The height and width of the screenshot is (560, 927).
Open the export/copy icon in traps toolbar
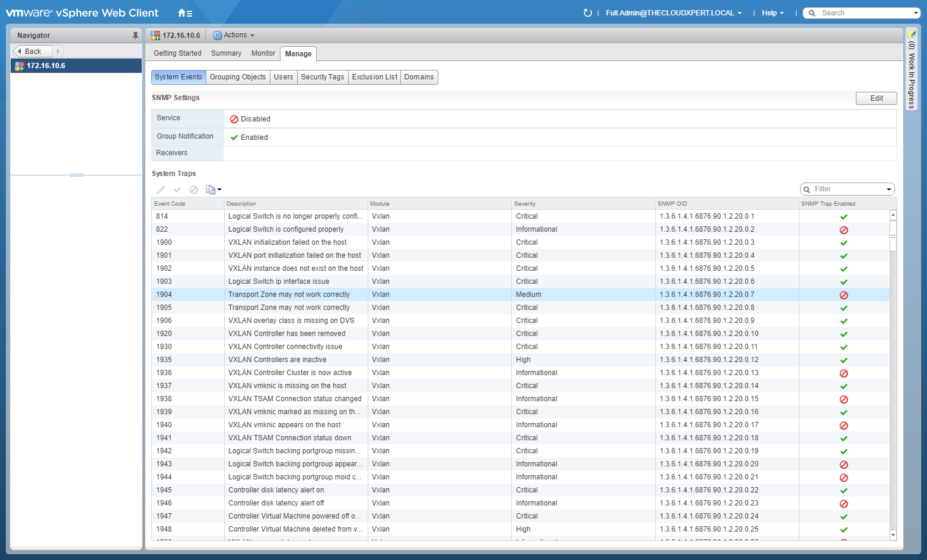tap(212, 190)
